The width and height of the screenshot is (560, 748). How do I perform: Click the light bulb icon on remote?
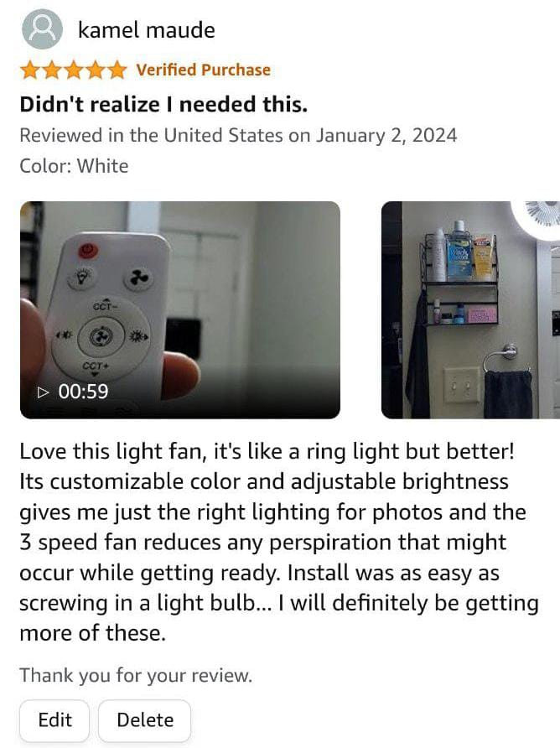point(84,277)
